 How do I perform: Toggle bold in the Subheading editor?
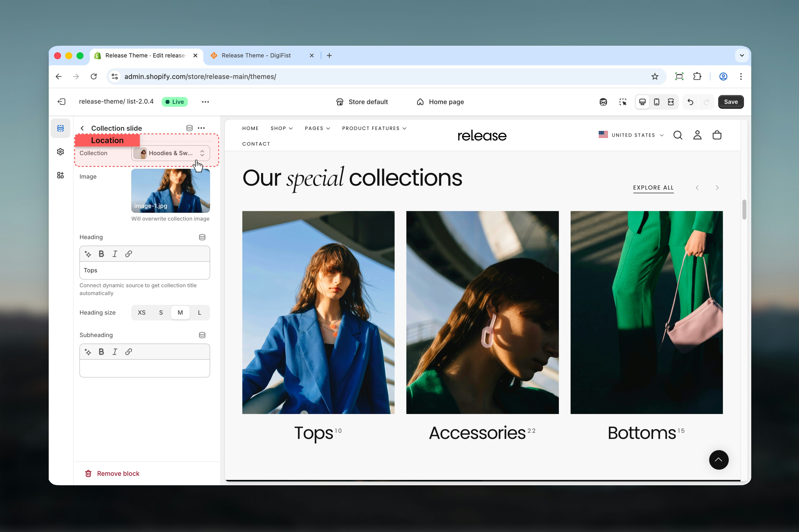tap(101, 352)
